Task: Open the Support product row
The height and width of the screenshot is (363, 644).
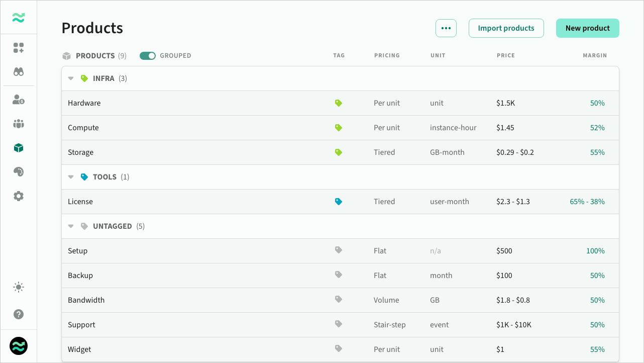Action: click(340, 325)
